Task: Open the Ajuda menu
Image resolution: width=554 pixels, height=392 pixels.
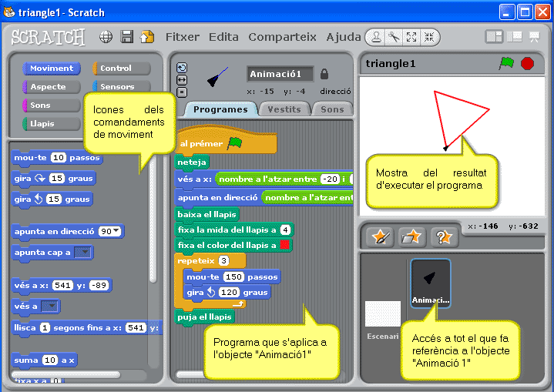Action: (x=344, y=37)
